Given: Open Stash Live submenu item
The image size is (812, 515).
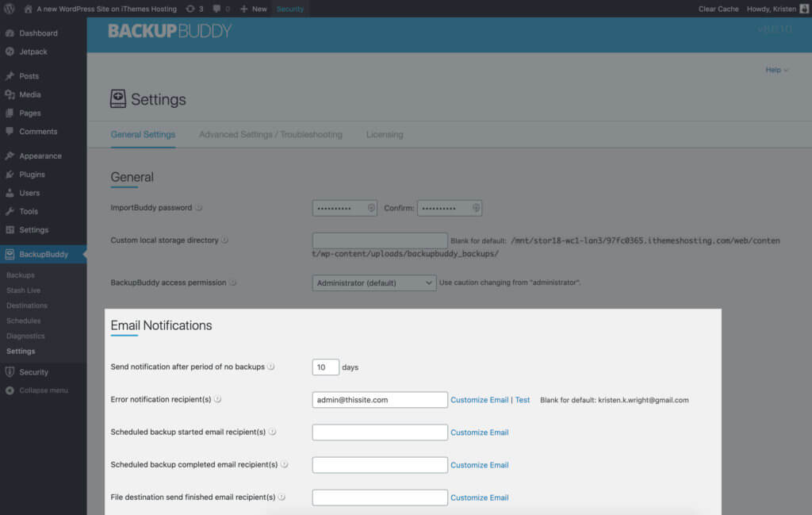Looking at the screenshot, I should point(23,290).
